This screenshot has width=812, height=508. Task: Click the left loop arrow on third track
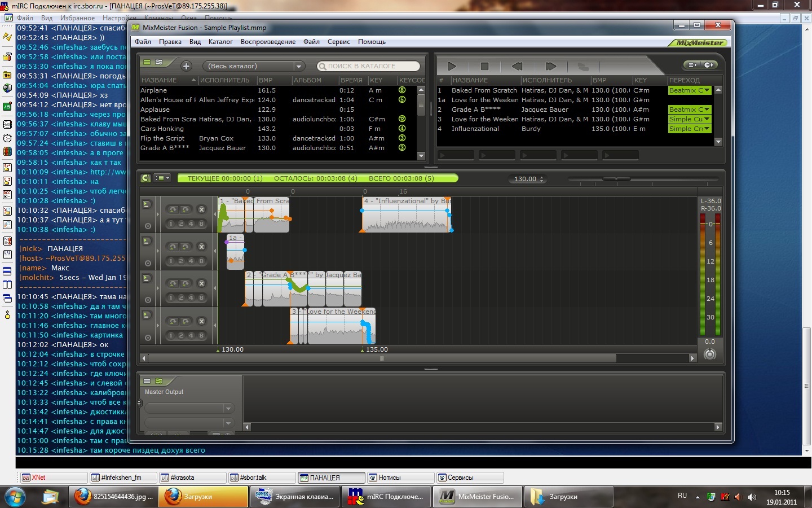pyautogui.click(x=173, y=283)
